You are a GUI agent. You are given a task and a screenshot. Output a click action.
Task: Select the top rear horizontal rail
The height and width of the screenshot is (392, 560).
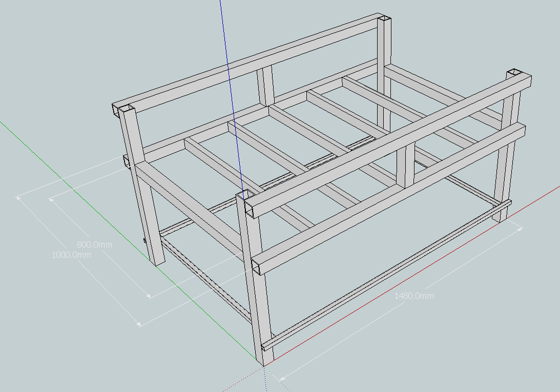coord(246,65)
